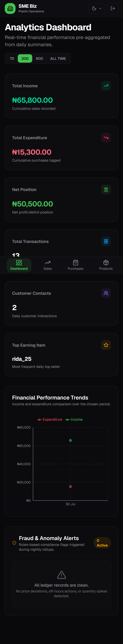
Task: Select the 90D time range
Action: tap(39, 59)
